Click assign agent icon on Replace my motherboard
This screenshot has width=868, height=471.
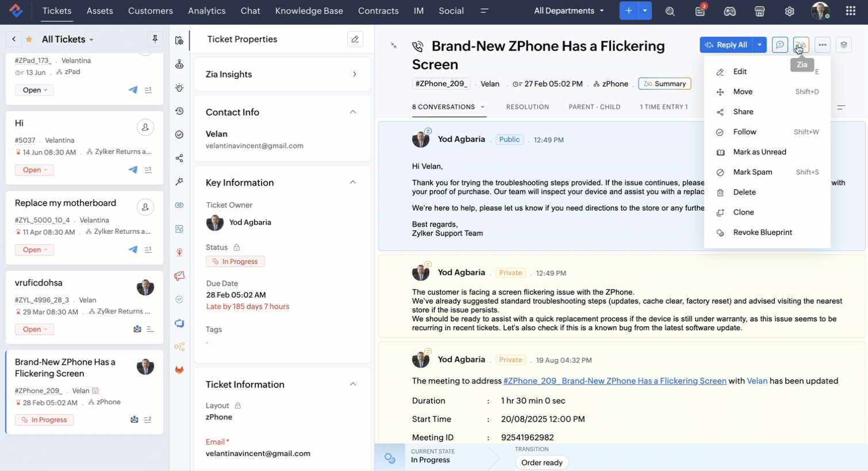145,207
